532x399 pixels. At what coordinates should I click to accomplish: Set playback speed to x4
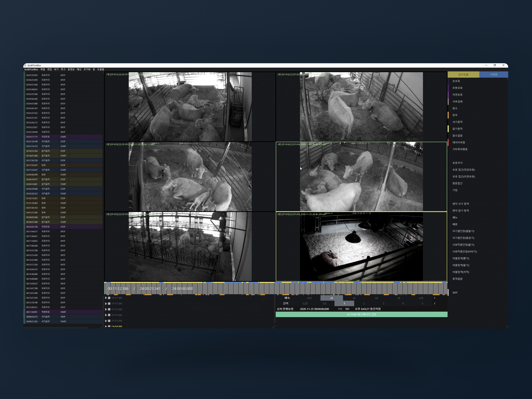coord(376,298)
